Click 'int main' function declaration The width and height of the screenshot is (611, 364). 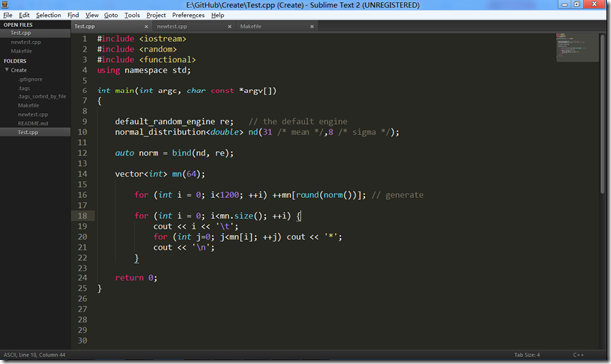point(115,91)
